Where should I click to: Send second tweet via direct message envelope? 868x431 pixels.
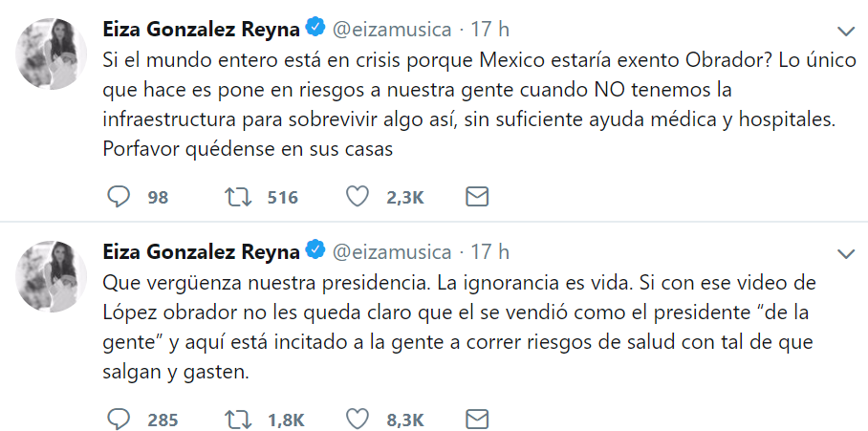[477, 420]
